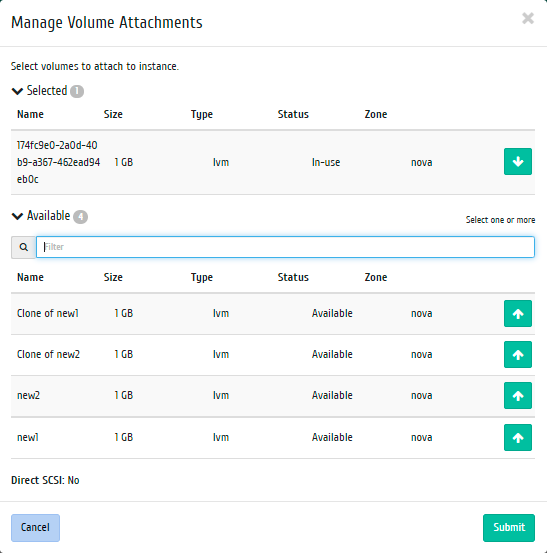Cancel the volume attachment changes
The height and width of the screenshot is (553, 547).
click(x=35, y=528)
